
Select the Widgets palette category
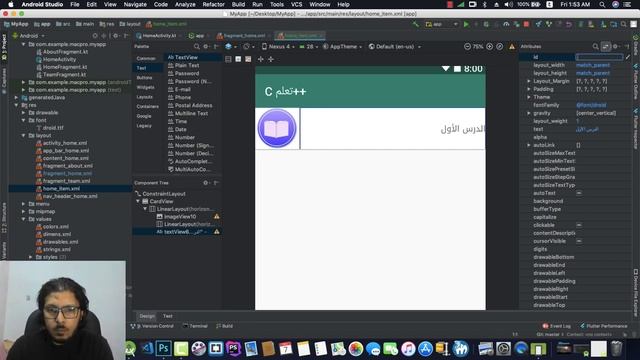tap(145, 87)
